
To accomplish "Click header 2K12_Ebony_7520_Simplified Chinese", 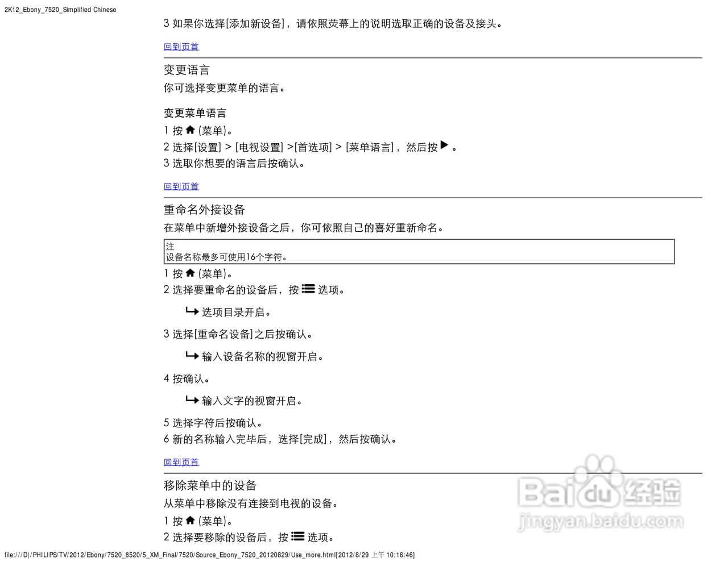I will coord(60,10).
